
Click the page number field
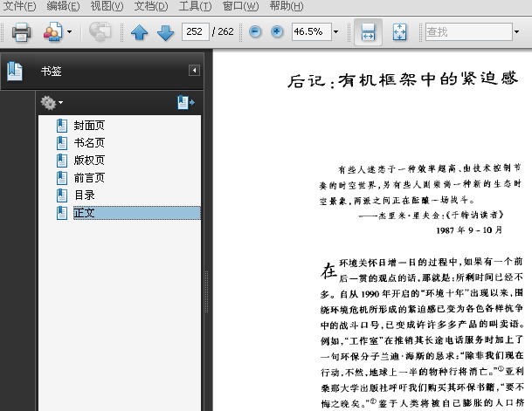(x=195, y=32)
